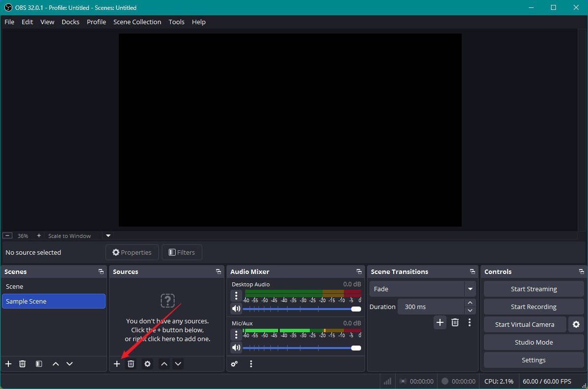Image resolution: width=588 pixels, height=389 pixels.
Task: Add a new scene with plus icon
Action: [8, 364]
